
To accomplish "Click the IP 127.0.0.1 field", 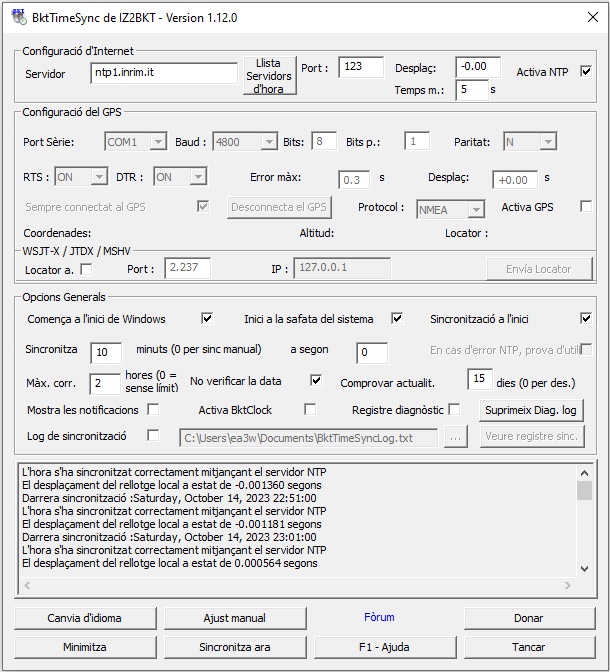I will click(342, 268).
